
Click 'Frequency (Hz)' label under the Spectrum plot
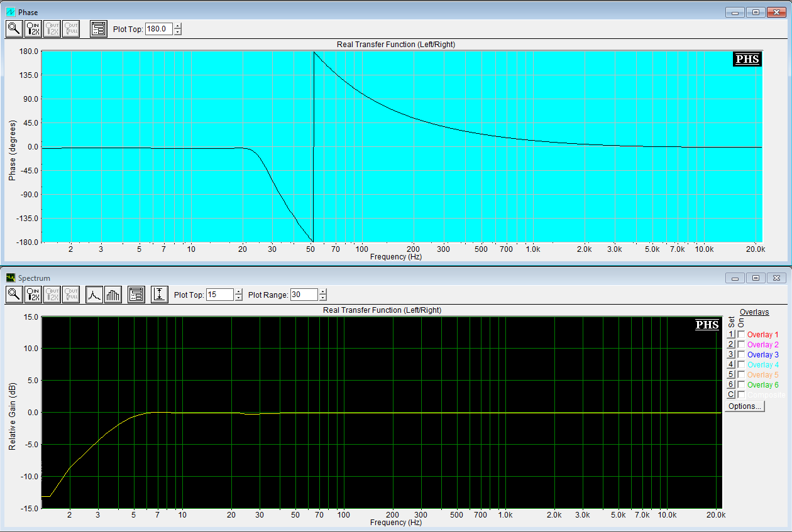tap(396, 523)
